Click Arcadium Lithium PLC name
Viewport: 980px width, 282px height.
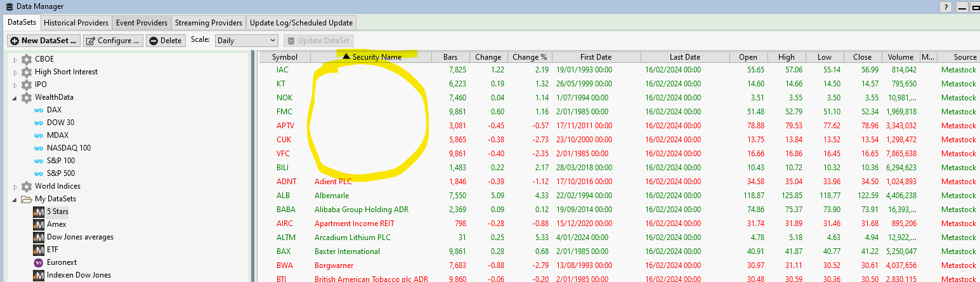click(353, 238)
